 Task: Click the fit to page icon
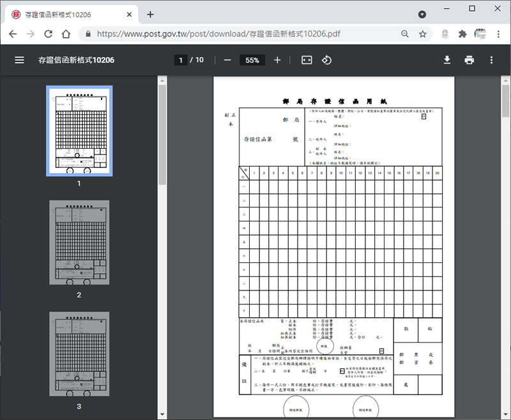tap(307, 60)
